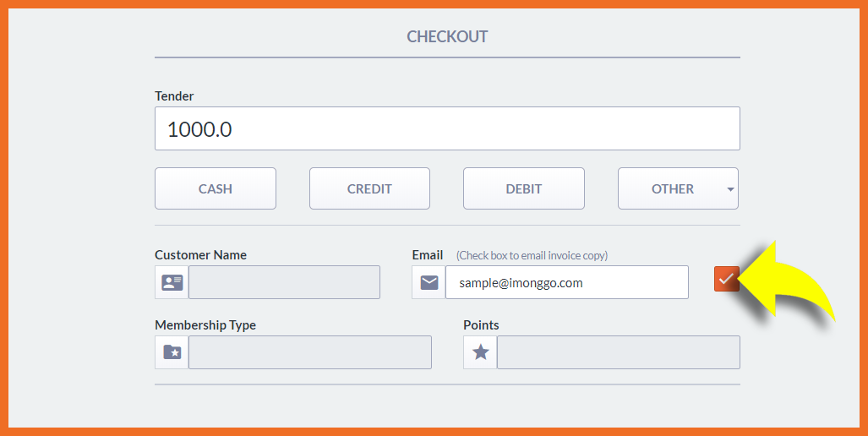The height and width of the screenshot is (436, 868).
Task: Click the bold Email label
Action: pyautogui.click(x=428, y=254)
